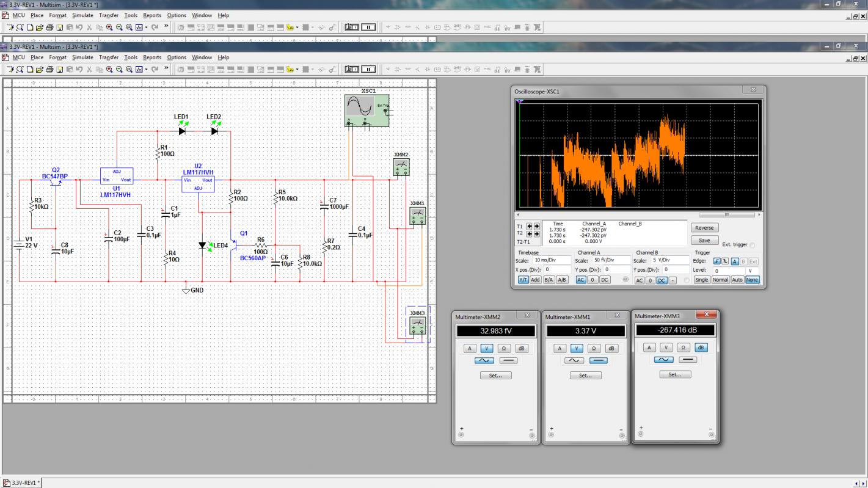This screenshot has width=868, height=488.
Task: Open Grapher dropdown arrow in lower toolbar
Action: click(x=146, y=70)
